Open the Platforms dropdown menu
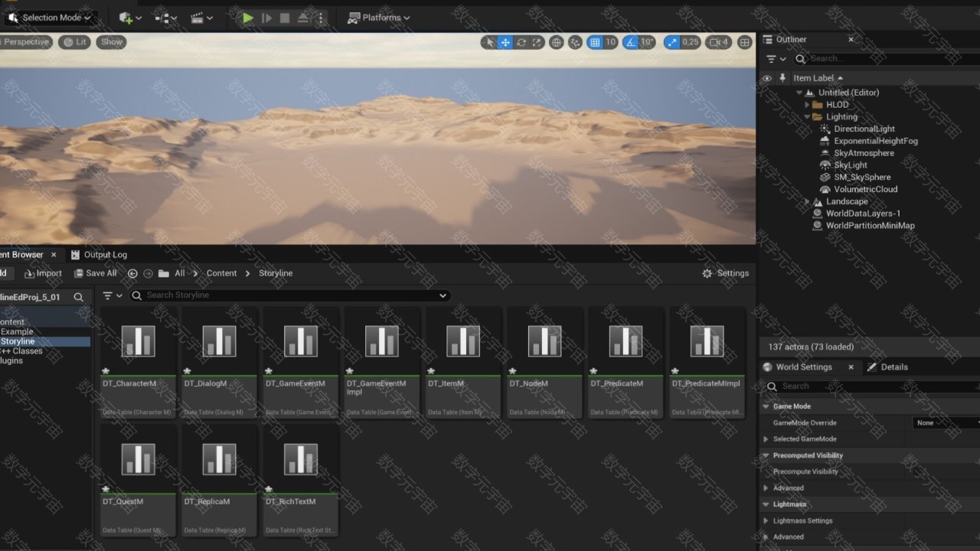Screen dimensions: 980x551 click(x=379, y=18)
